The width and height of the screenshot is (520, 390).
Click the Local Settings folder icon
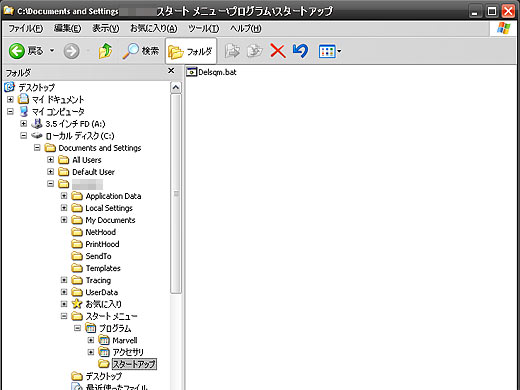[x=77, y=208]
